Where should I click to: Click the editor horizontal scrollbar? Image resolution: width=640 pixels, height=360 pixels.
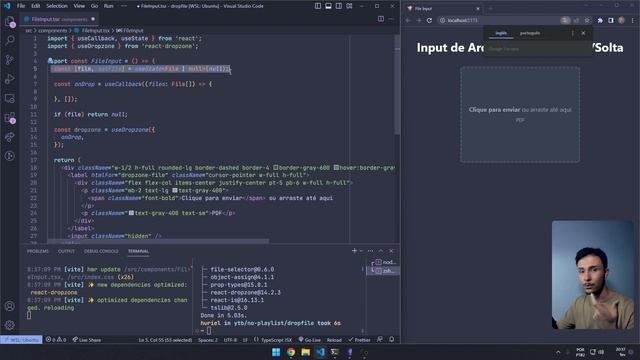pyautogui.click(x=158, y=242)
